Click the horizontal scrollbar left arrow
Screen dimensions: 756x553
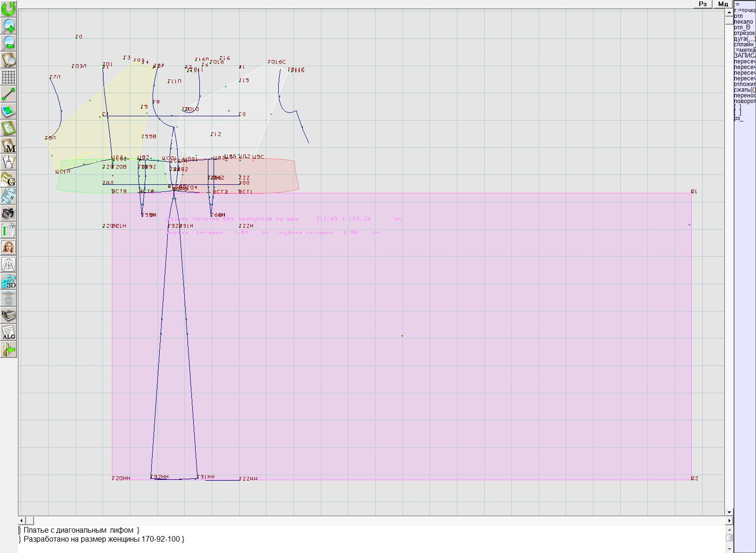(x=22, y=520)
